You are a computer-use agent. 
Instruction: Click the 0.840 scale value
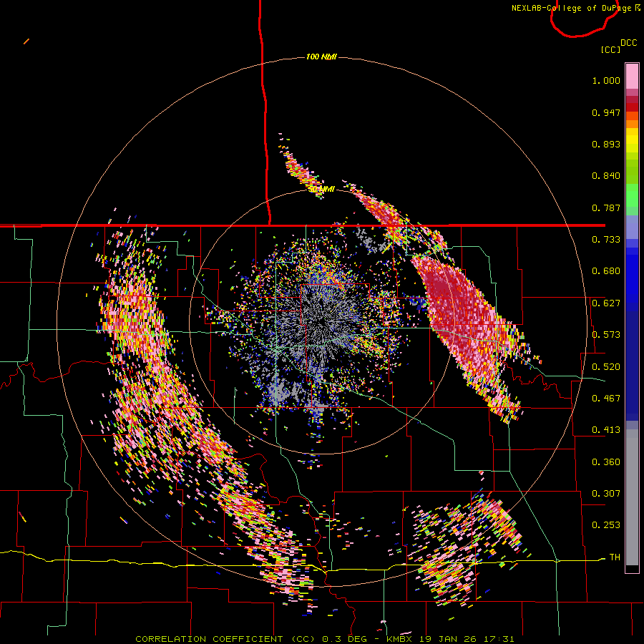606,176
